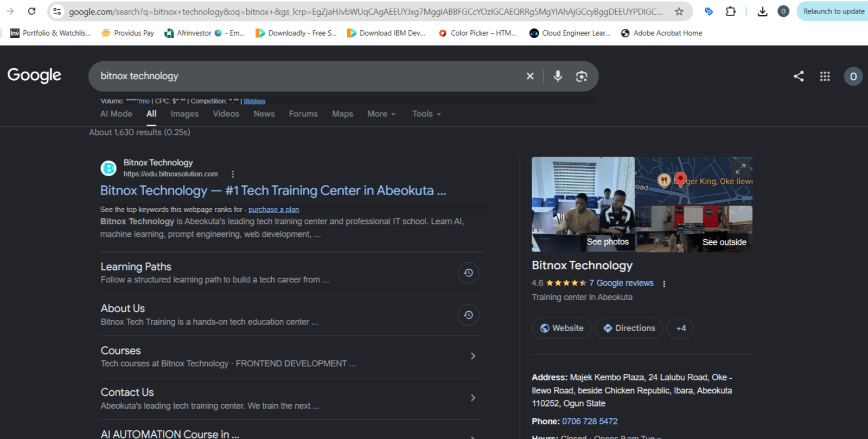Viewport: 868px width, 439px height.
Task: Clear the search box with X
Action: [530, 76]
